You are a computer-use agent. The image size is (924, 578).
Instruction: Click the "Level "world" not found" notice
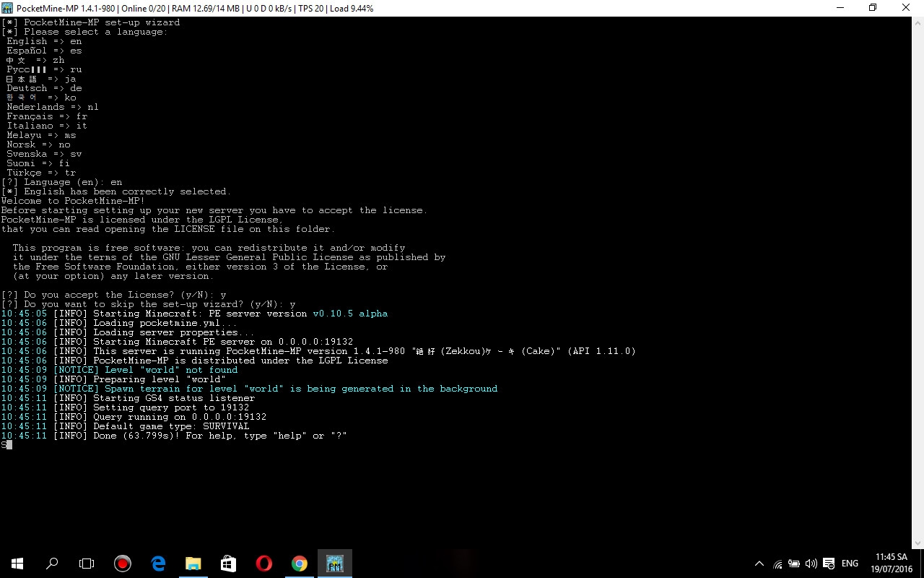[119, 370]
